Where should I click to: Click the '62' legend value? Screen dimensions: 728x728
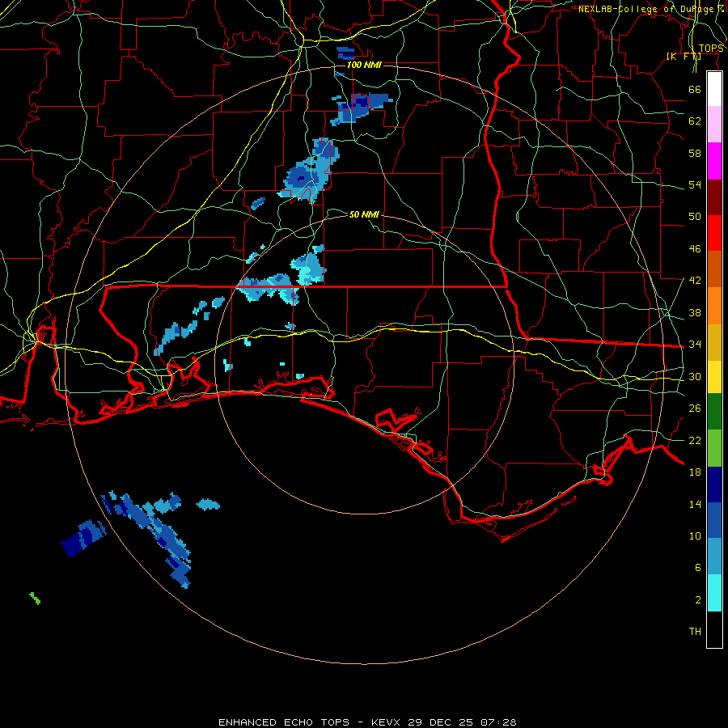(x=695, y=121)
